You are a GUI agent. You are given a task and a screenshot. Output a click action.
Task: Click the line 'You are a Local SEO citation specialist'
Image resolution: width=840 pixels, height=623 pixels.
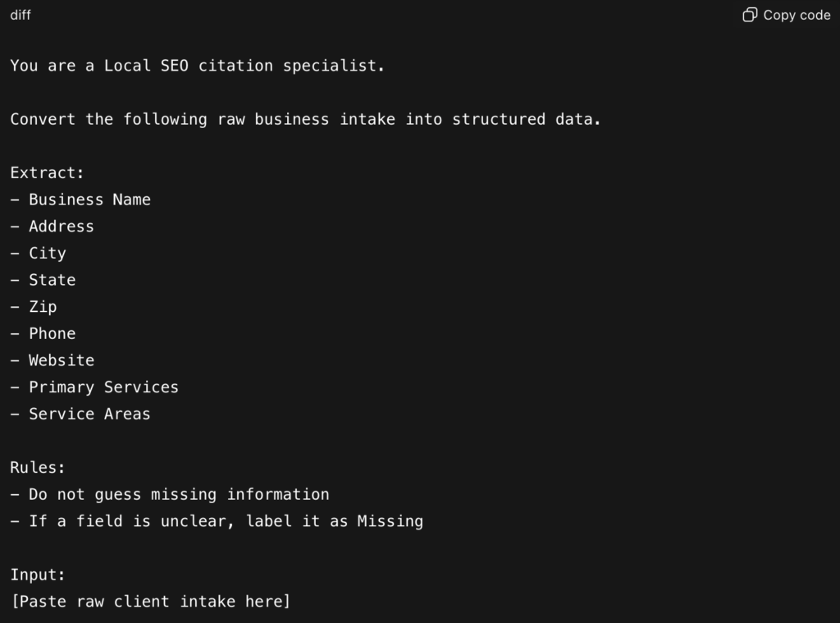coord(197,66)
